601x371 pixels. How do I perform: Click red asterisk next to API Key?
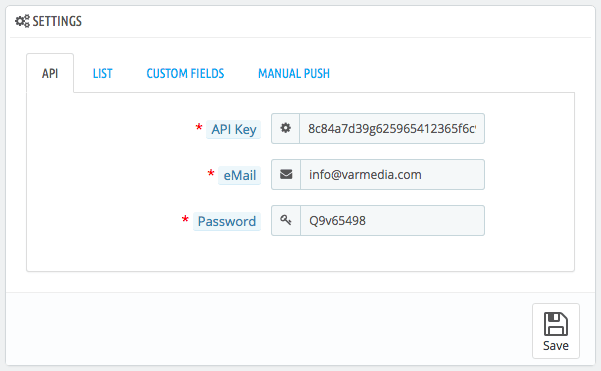[x=199, y=127]
